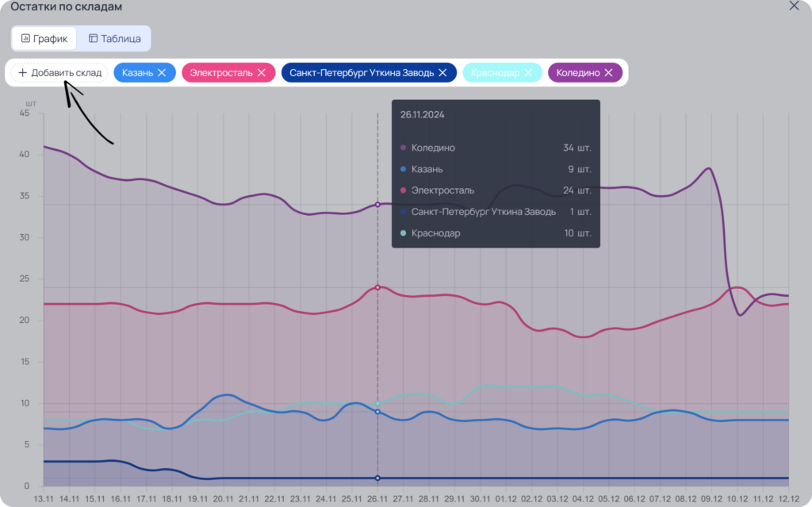812x507 pixels.
Task: Click Краснодар color dot in tooltip
Action: tap(404, 233)
